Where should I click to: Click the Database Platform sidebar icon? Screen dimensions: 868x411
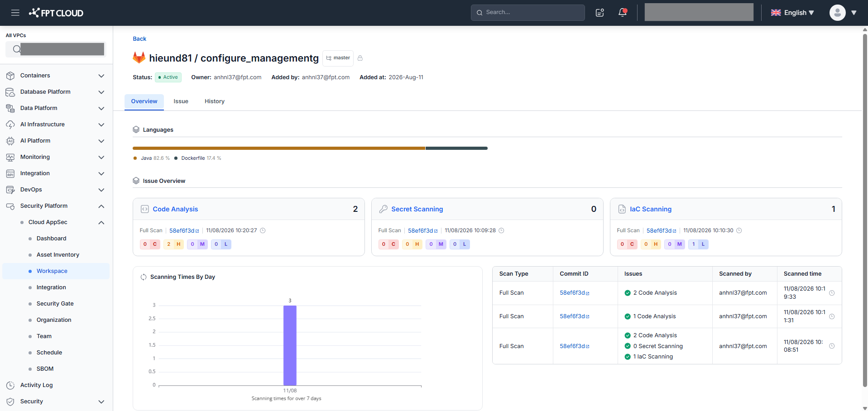coord(10,92)
